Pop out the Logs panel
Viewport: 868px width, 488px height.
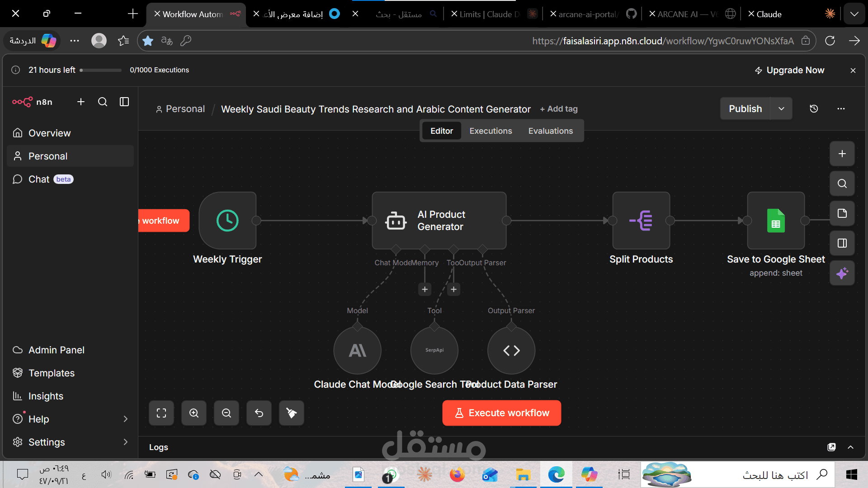[x=831, y=447]
